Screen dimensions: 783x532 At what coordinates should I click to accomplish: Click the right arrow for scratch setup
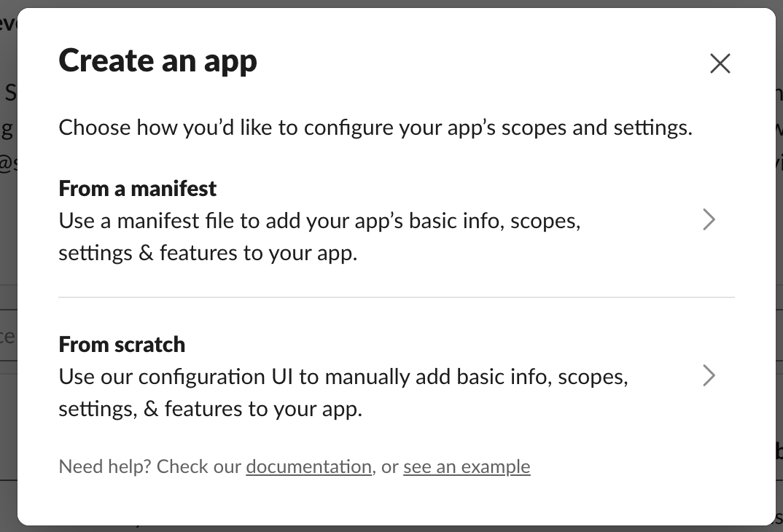pyautogui.click(x=709, y=375)
